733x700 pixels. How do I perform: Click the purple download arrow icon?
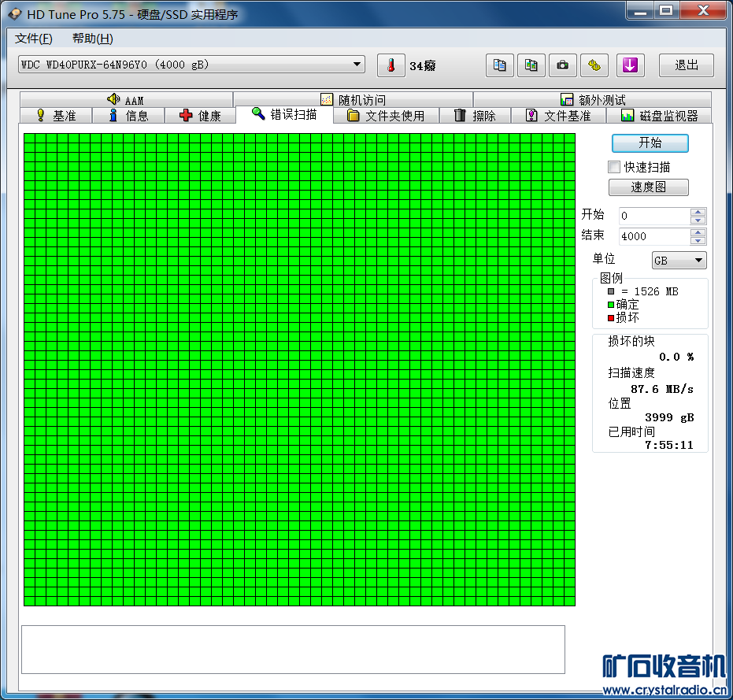pos(630,65)
